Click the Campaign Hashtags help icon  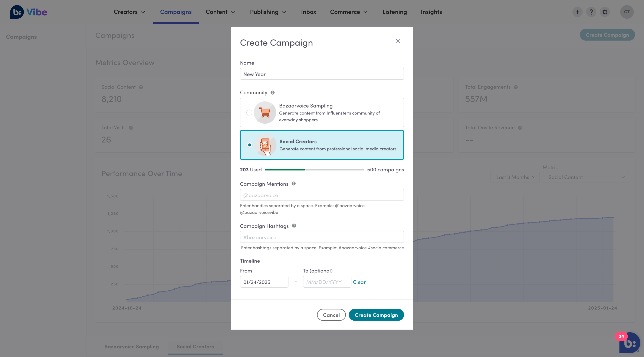pyautogui.click(x=294, y=226)
